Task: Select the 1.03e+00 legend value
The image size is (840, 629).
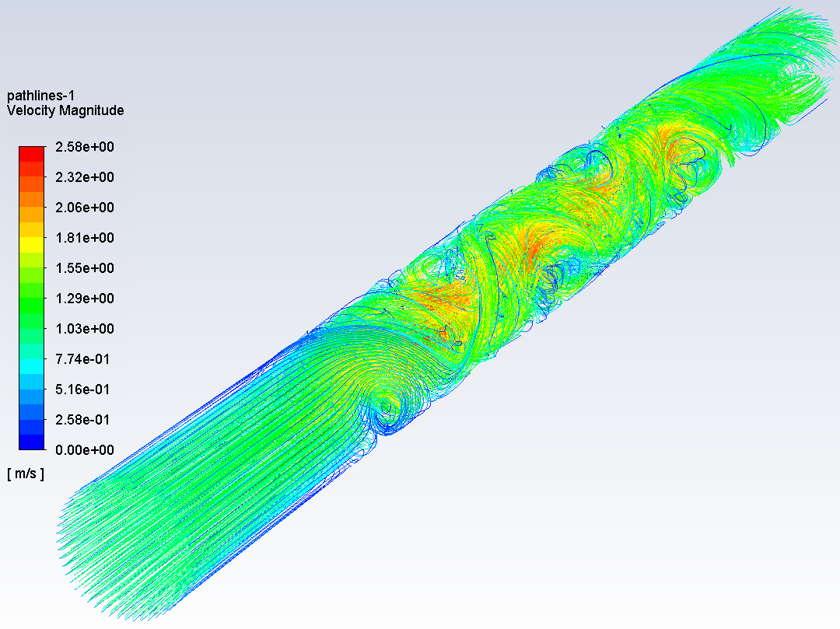Action: 85,329
